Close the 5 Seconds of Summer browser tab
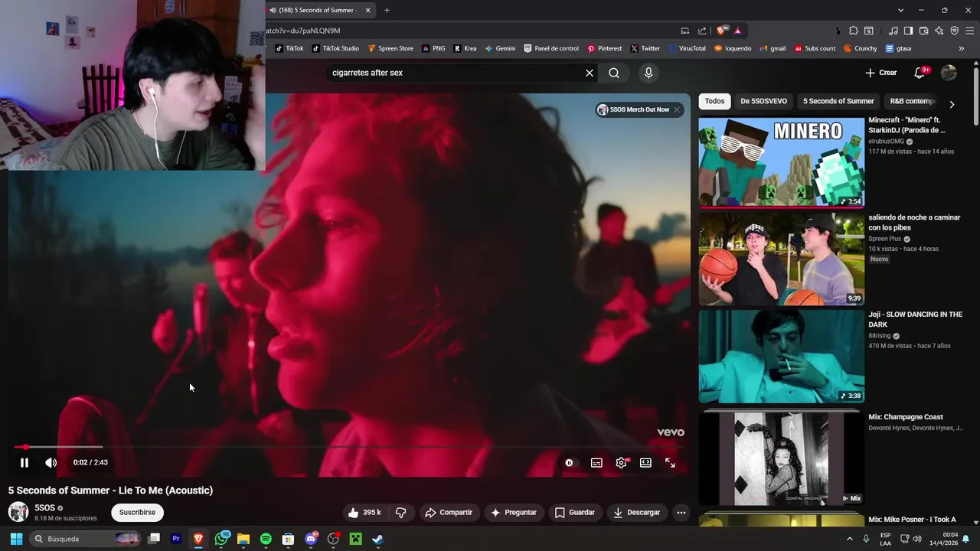This screenshot has width=980, height=551. coord(367,10)
